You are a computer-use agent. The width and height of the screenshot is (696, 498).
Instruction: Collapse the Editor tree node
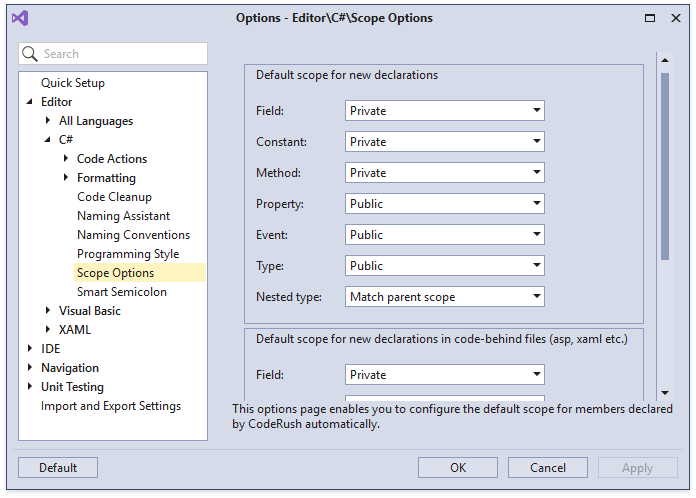[30, 102]
